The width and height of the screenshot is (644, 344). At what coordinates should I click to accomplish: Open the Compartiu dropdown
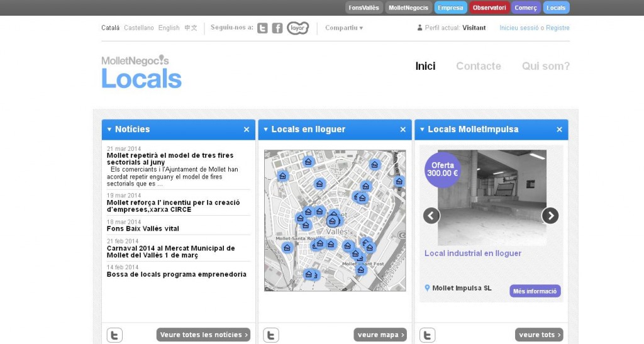tap(344, 28)
